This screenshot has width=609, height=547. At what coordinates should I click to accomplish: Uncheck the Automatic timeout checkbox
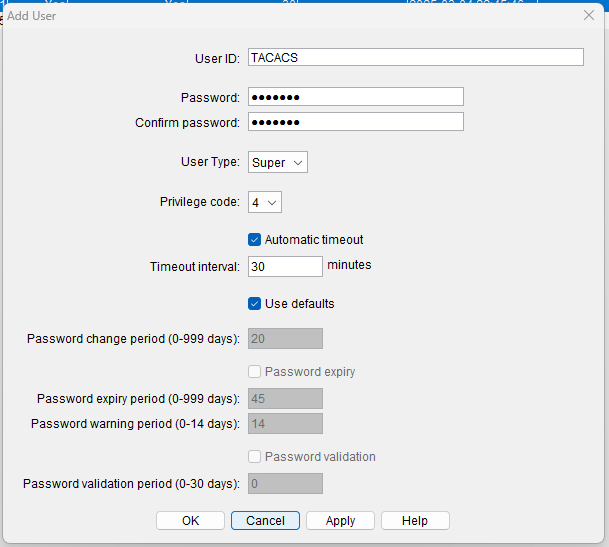click(x=254, y=240)
